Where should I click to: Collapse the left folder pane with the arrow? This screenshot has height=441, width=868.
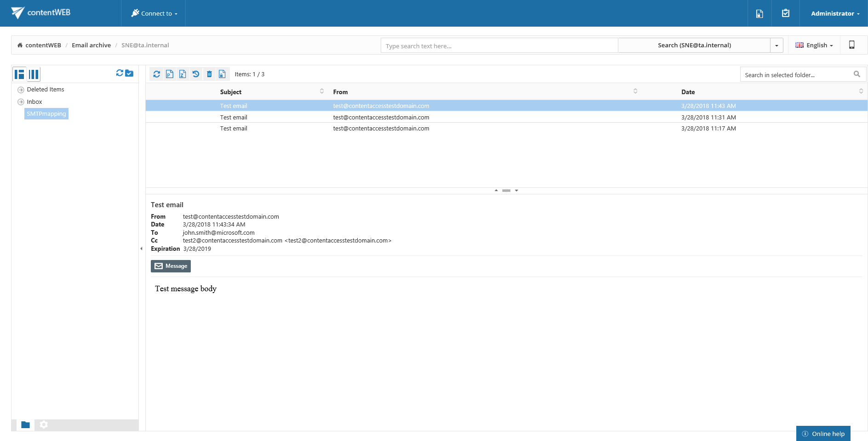pos(141,249)
